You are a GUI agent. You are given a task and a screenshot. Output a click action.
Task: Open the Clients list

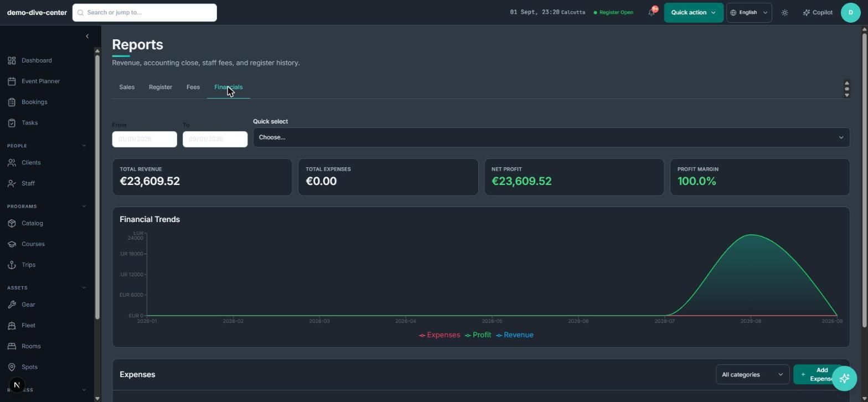(31, 163)
